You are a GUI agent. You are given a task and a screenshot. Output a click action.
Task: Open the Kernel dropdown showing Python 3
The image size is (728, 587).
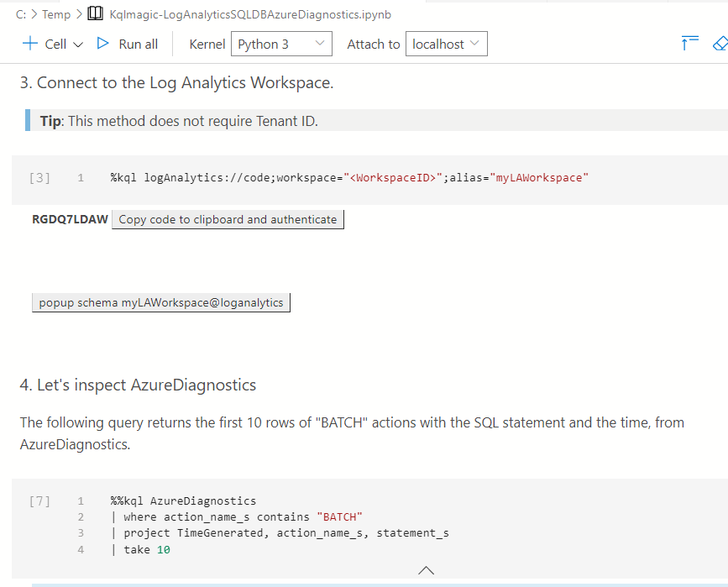click(281, 44)
